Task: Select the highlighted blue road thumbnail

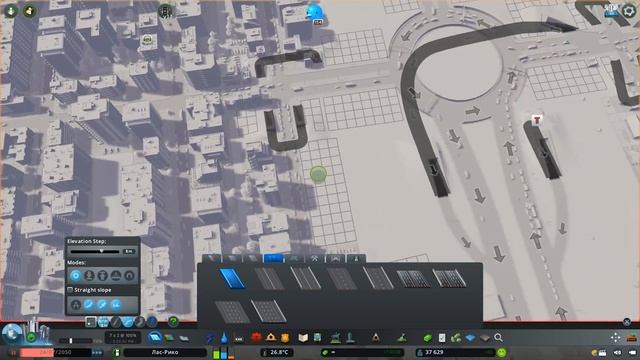Action: point(232,279)
